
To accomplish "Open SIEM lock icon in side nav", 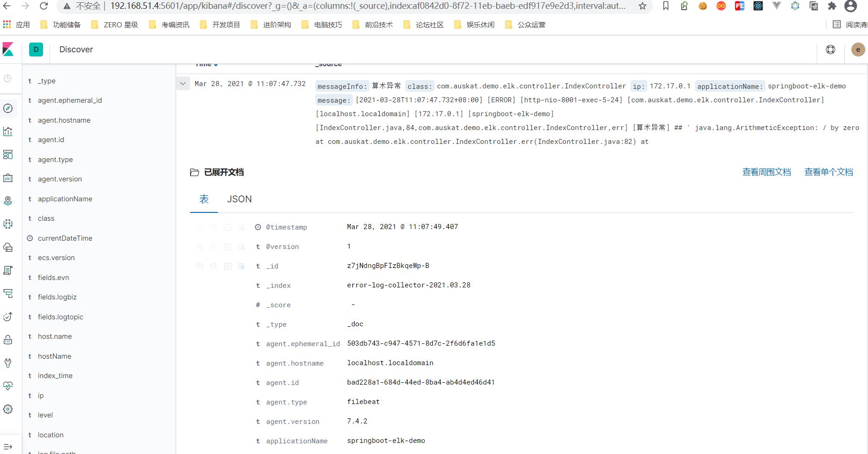I will 8,340.
